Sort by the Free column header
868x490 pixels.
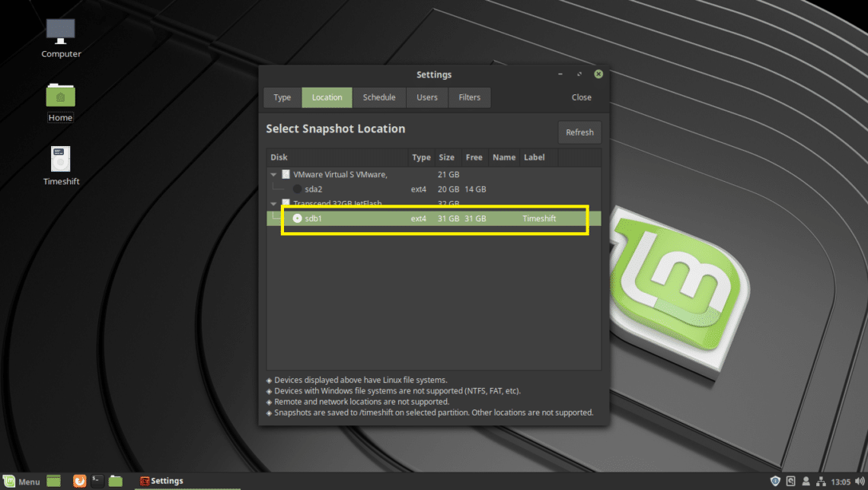coord(474,157)
